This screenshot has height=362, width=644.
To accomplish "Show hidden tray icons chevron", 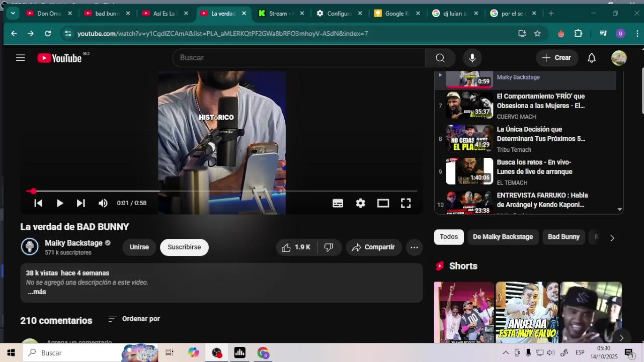I will tap(506, 353).
